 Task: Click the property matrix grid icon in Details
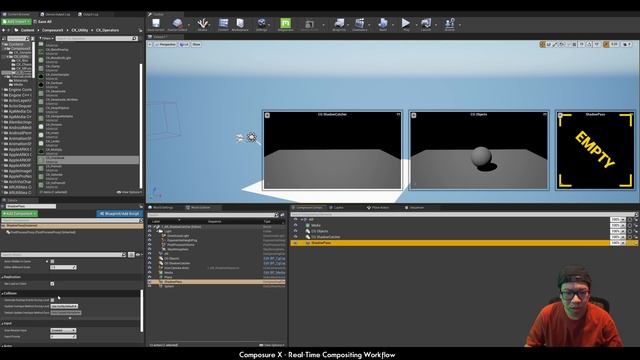[131, 255]
